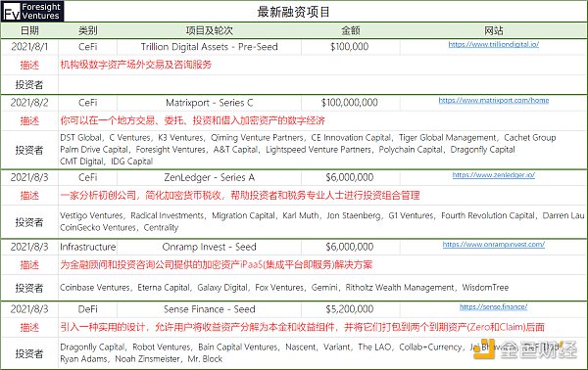Open the onrampinvest.com link

(494, 245)
